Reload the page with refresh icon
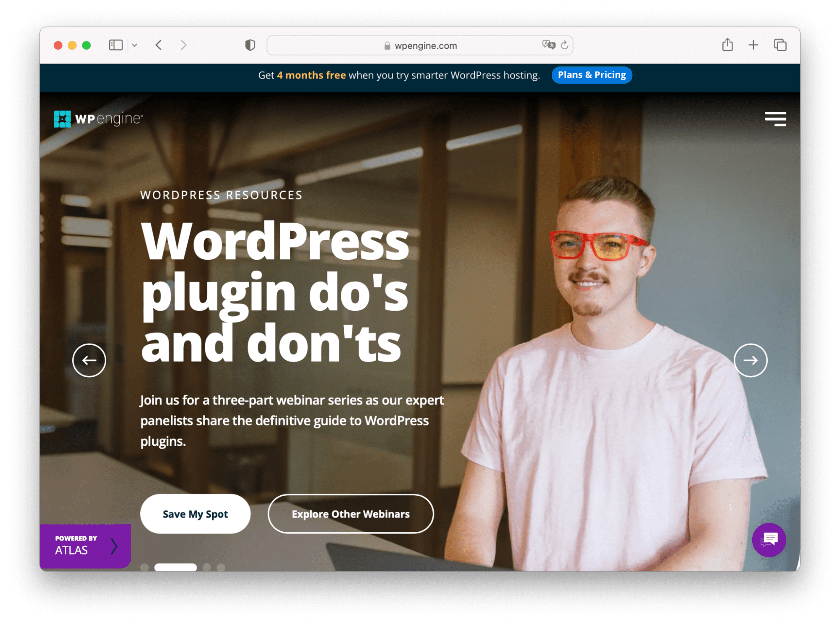Image resolution: width=840 pixels, height=624 pixels. (565, 45)
